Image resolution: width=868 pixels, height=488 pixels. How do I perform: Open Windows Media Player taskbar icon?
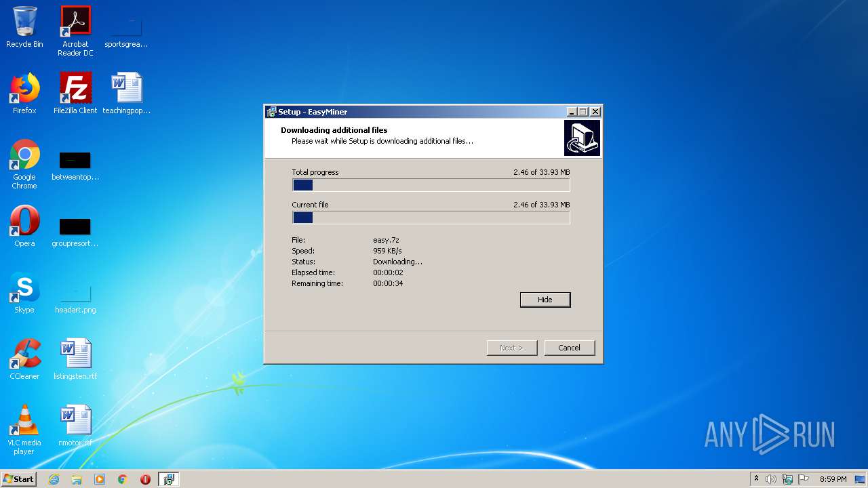100,479
